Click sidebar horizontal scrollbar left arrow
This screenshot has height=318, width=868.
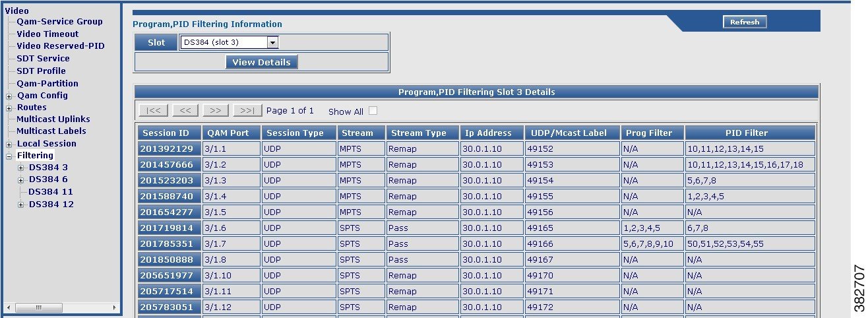8,307
